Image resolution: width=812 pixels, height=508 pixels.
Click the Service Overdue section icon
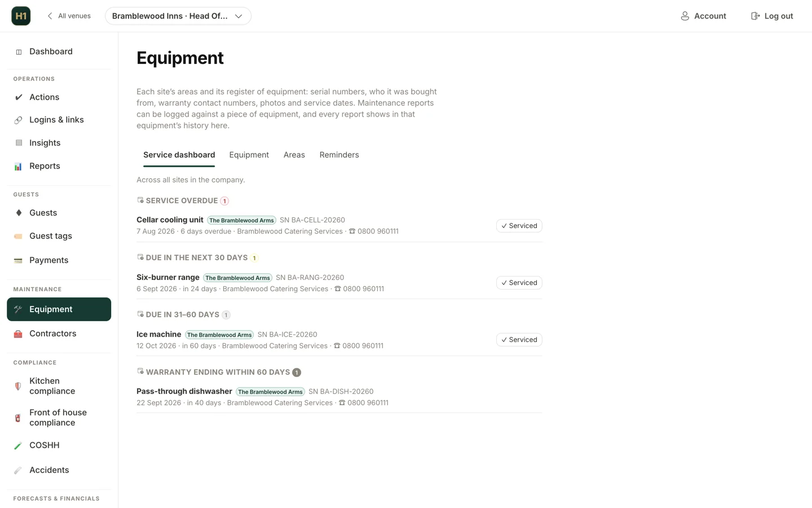click(140, 200)
